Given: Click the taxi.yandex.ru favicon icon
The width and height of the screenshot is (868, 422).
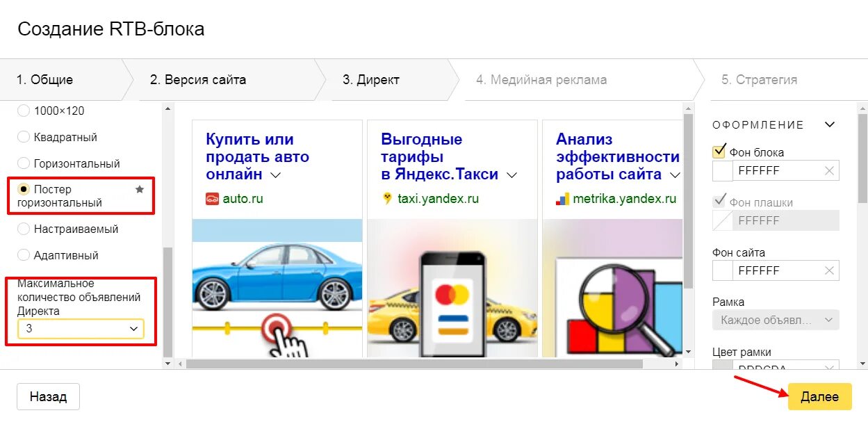Looking at the screenshot, I should pos(387,199).
